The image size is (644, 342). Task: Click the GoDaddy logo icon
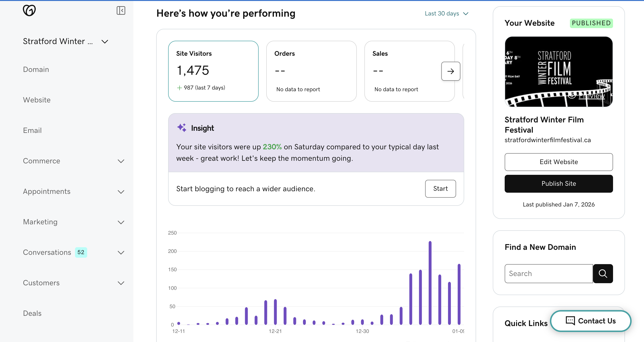[x=29, y=10]
